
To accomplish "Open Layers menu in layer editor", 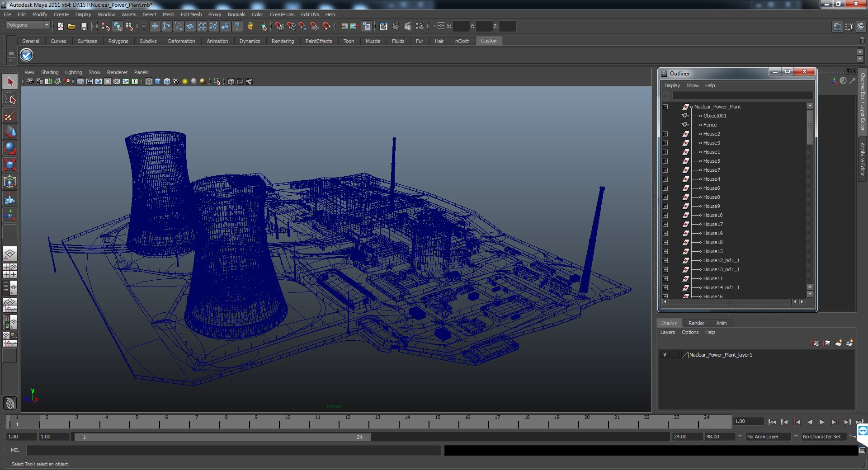I will click(x=668, y=332).
